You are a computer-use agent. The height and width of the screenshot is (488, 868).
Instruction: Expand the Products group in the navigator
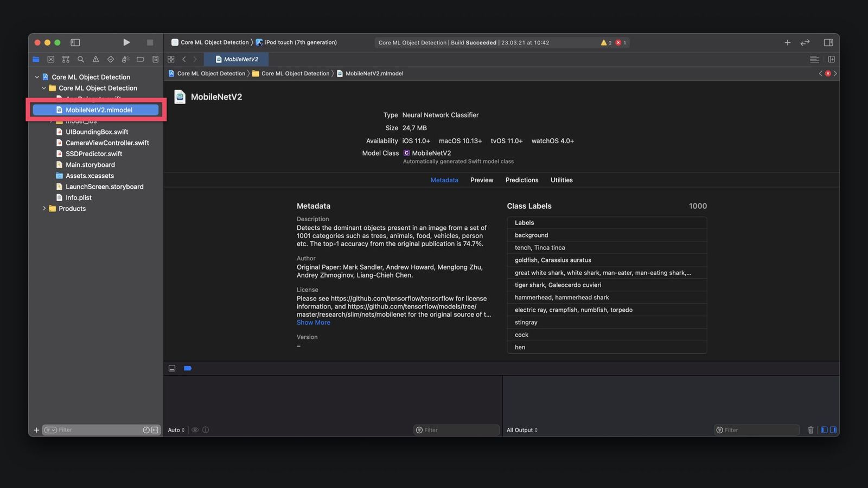44,208
